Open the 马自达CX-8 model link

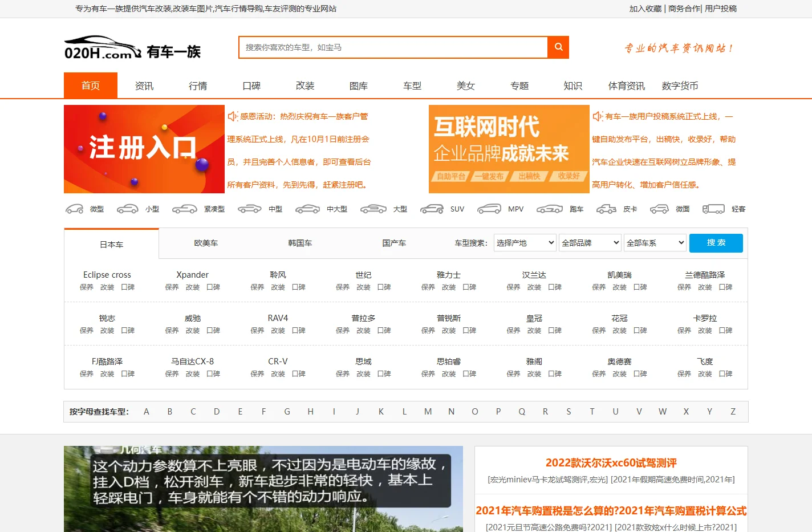(x=193, y=362)
